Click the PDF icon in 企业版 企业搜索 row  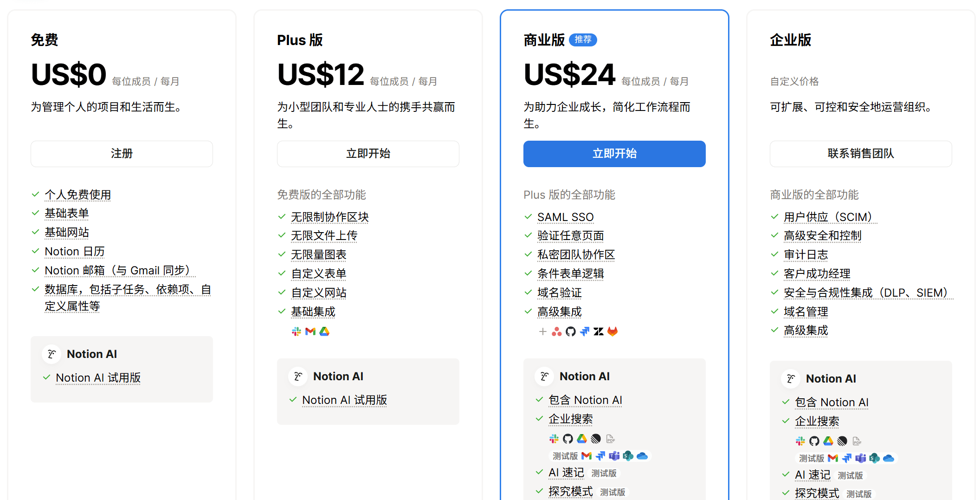[x=857, y=441]
